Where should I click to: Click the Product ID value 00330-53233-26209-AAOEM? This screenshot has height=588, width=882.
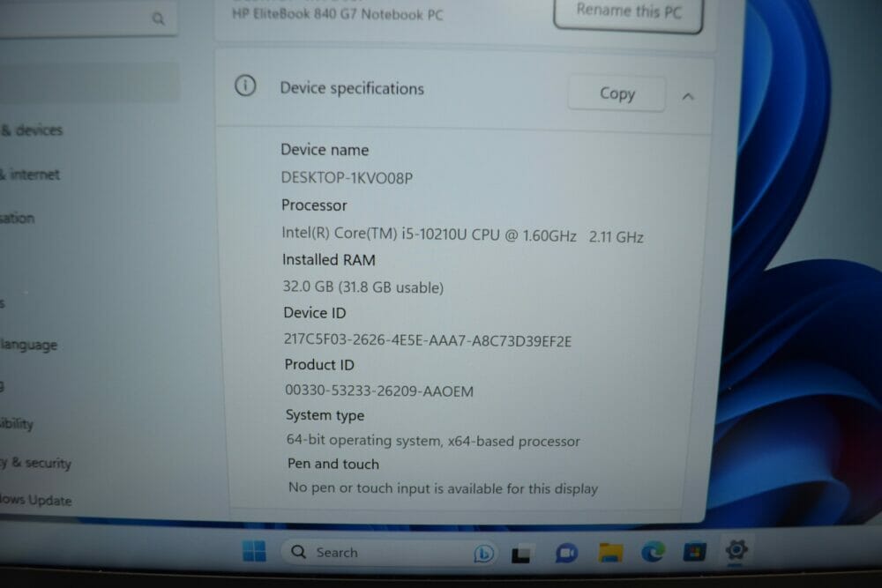pyautogui.click(x=379, y=391)
